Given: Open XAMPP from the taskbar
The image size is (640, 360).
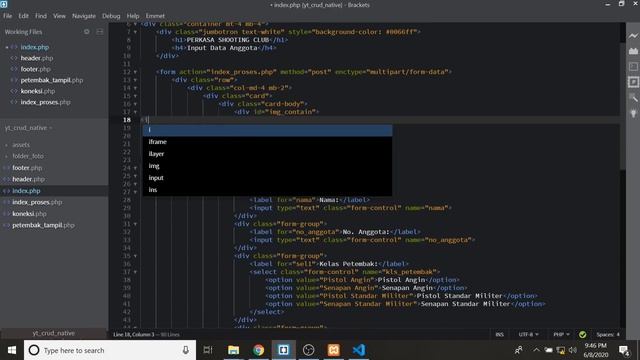Looking at the screenshot, I should (334, 350).
